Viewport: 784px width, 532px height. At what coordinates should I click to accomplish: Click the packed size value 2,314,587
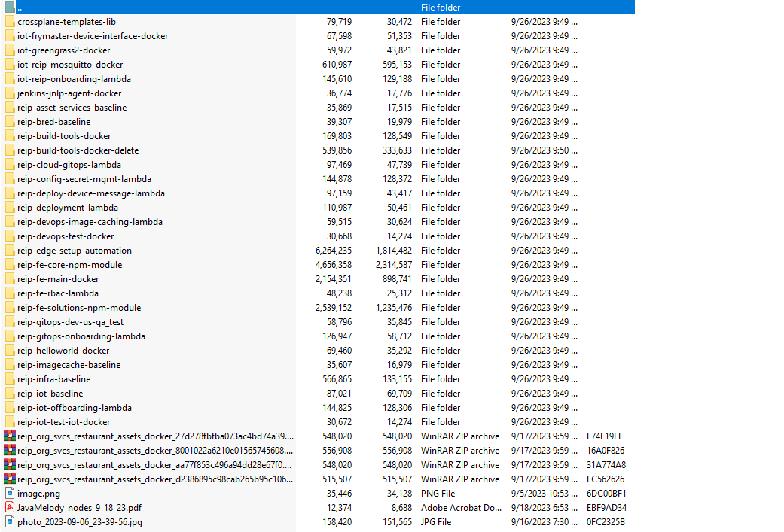click(x=394, y=265)
